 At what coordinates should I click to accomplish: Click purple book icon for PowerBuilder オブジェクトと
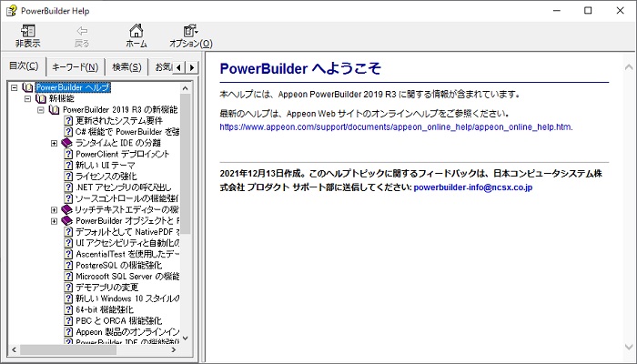pos(66,221)
